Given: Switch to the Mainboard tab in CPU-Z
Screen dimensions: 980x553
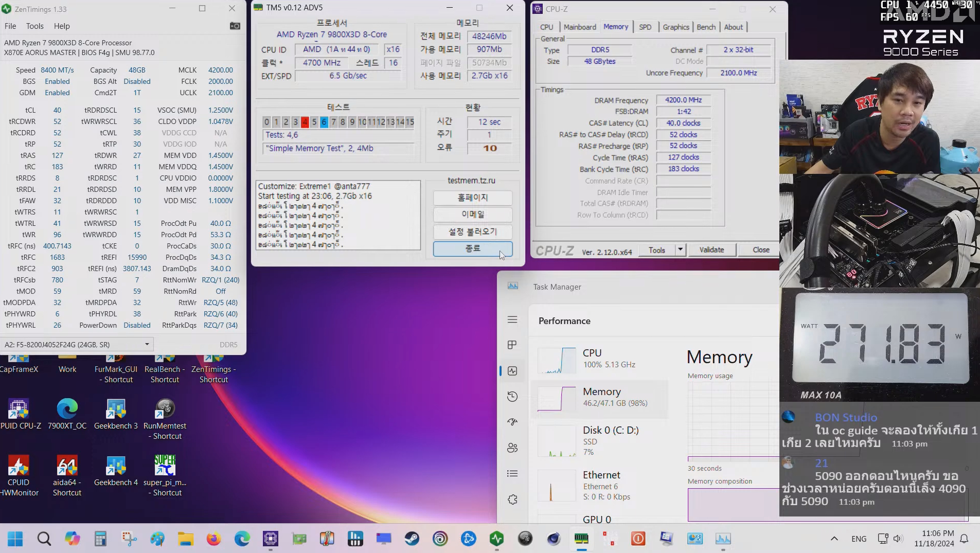Looking at the screenshot, I should click(x=580, y=27).
